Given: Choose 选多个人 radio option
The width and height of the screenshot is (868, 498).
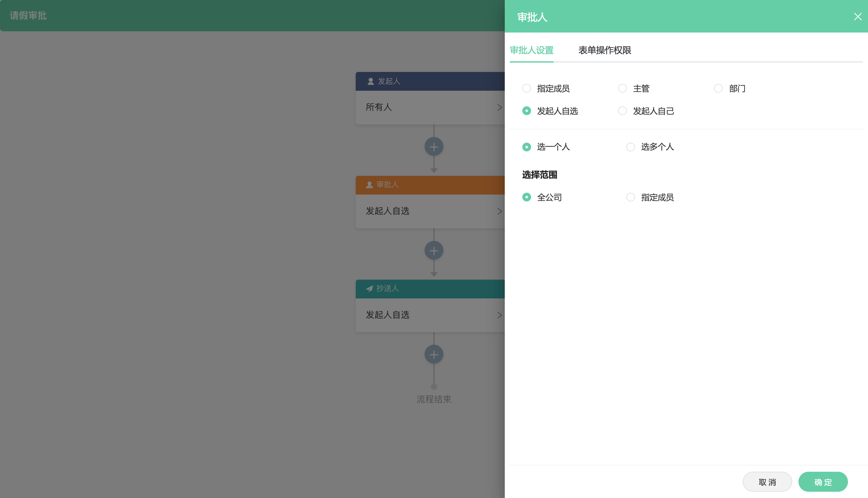Looking at the screenshot, I should pyautogui.click(x=630, y=147).
